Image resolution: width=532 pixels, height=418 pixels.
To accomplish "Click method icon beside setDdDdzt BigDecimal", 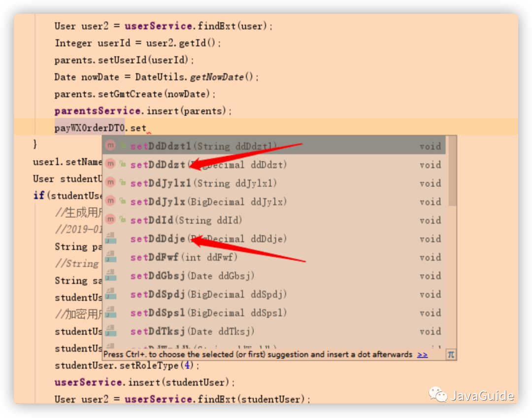I will click(x=110, y=164).
